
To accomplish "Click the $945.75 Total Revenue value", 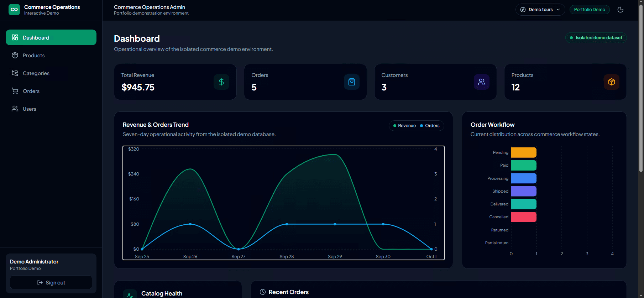I will coord(138,87).
